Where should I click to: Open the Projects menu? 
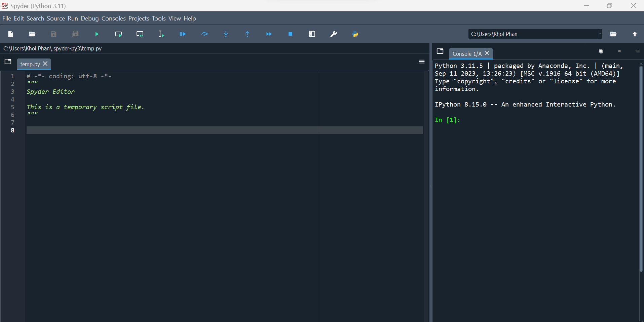click(x=139, y=18)
